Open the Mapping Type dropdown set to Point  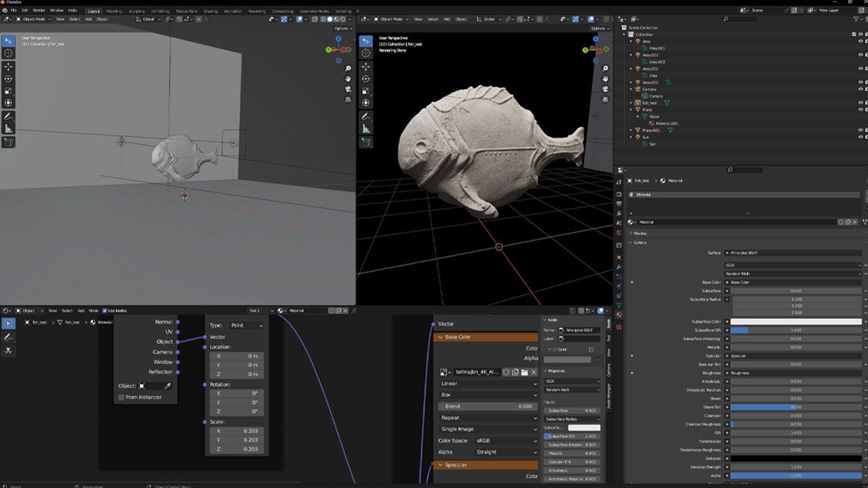245,325
